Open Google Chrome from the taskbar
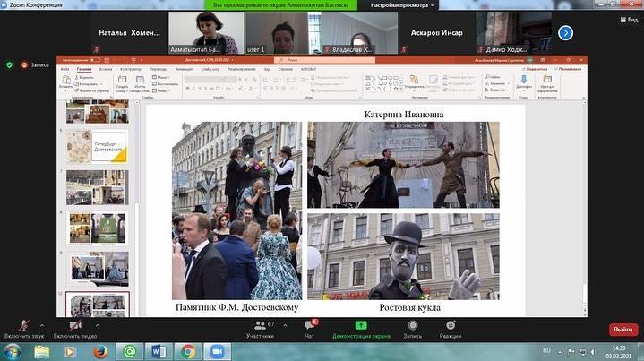Image resolution: width=644 pixels, height=361 pixels. click(x=187, y=351)
